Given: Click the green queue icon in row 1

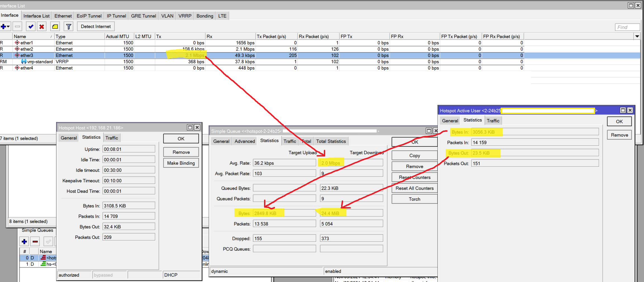Looking at the screenshot, I should click(x=43, y=264).
